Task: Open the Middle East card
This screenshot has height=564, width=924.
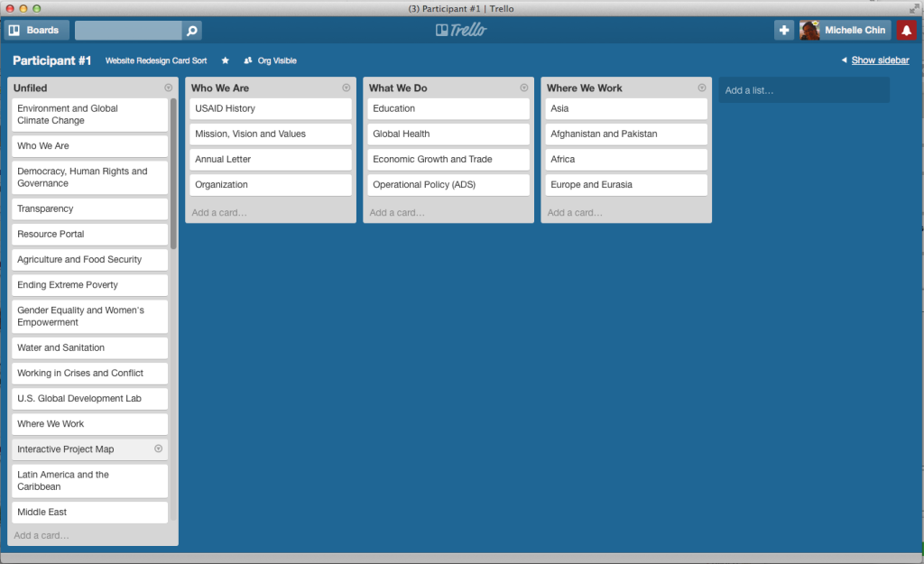Action: (89, 513)
